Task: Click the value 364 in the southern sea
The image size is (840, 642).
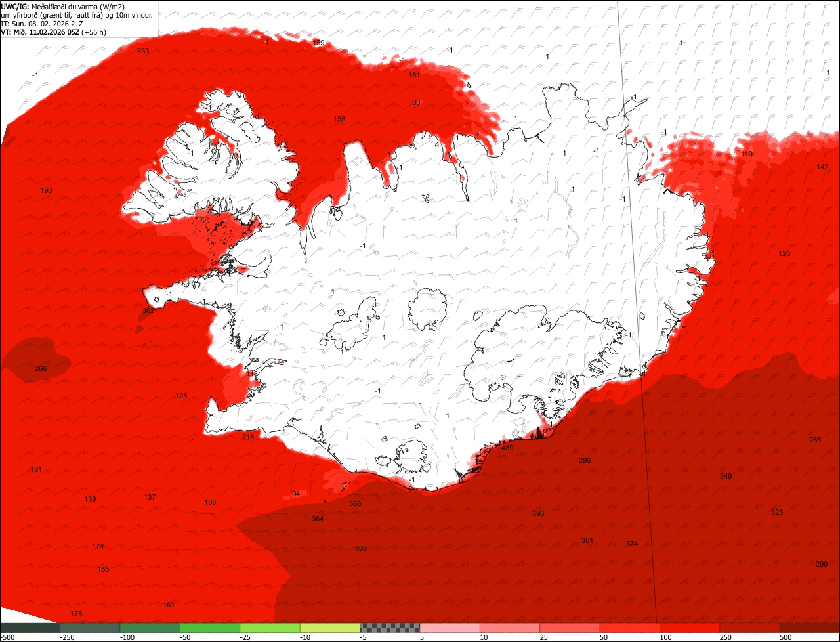Action: click(x=318, y=519)
